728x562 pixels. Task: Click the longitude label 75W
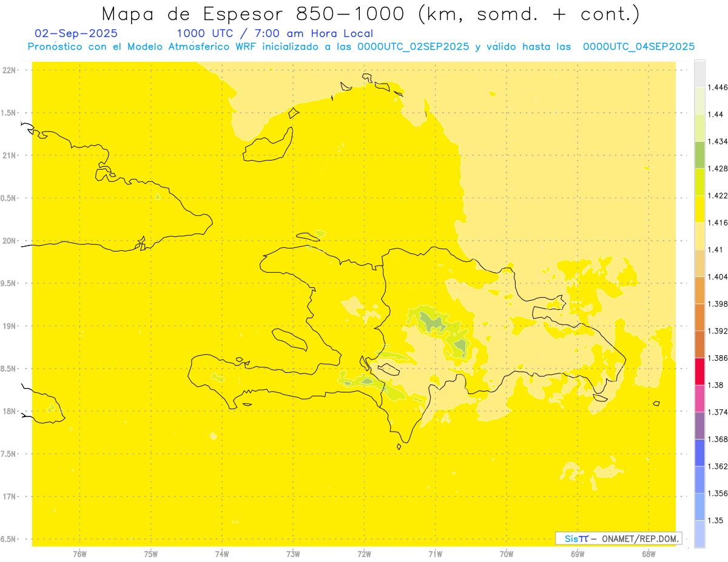click(151, 554)
